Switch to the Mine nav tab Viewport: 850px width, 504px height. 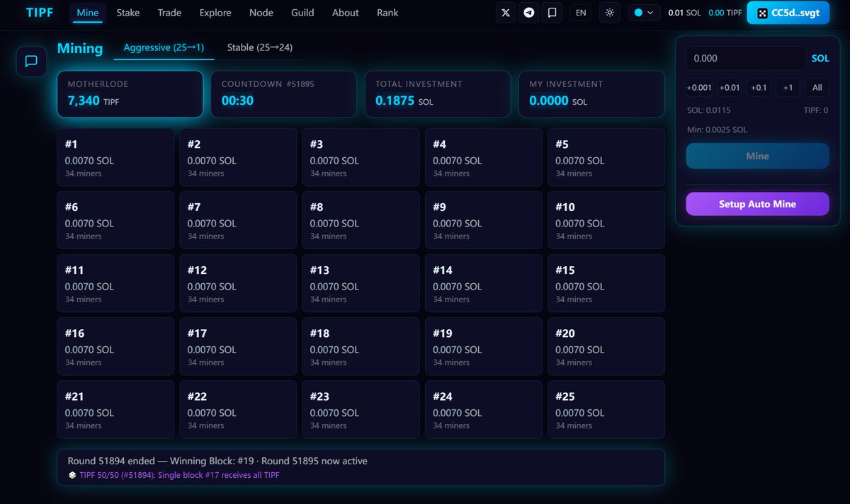click(x=88, y=13)
